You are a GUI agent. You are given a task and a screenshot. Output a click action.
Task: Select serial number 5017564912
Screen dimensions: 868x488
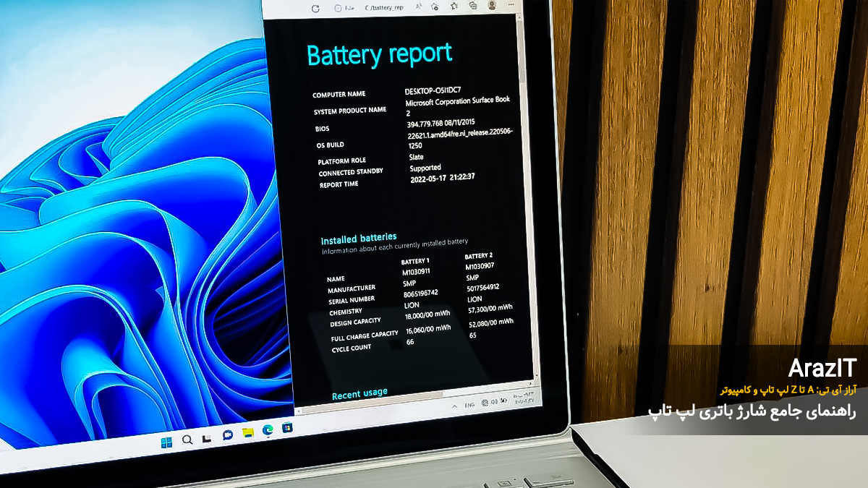(485, 287)
